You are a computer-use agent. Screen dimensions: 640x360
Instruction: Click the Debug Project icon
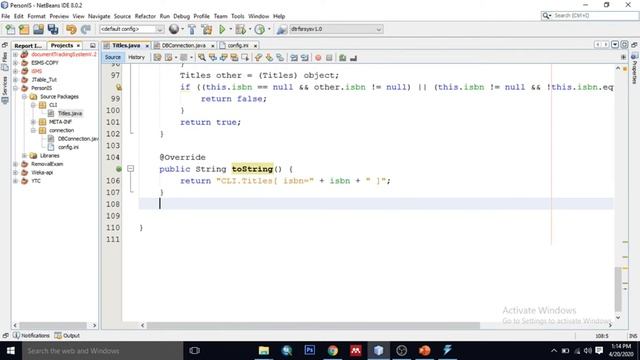click(240, 29)
